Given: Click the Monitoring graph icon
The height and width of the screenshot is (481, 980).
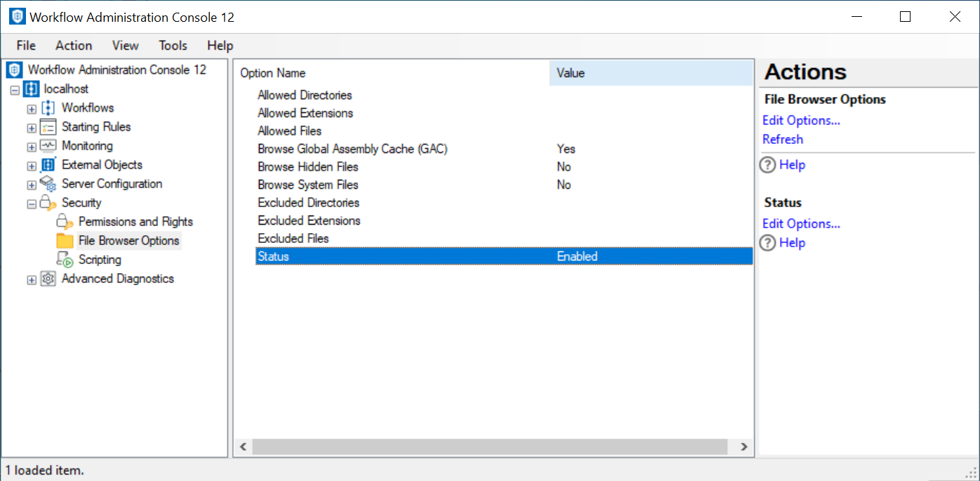Looking at the screenshot, I should 48,146.
